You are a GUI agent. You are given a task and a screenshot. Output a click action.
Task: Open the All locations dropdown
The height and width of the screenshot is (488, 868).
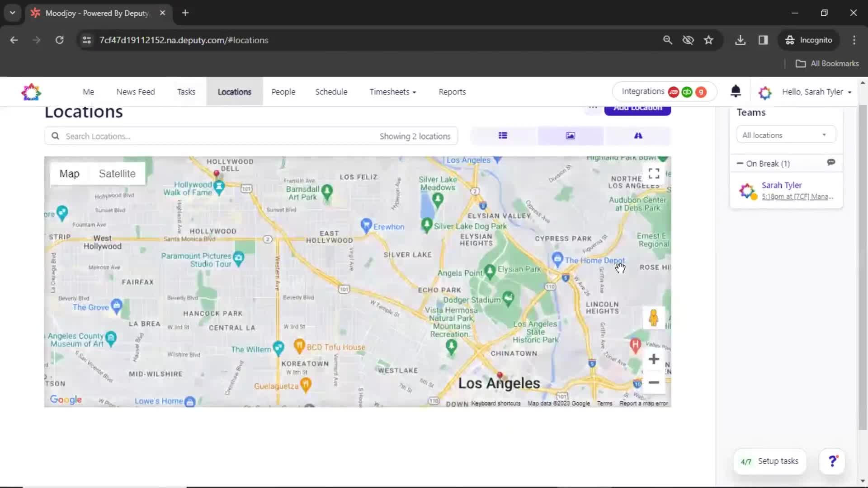pos(786,135)
